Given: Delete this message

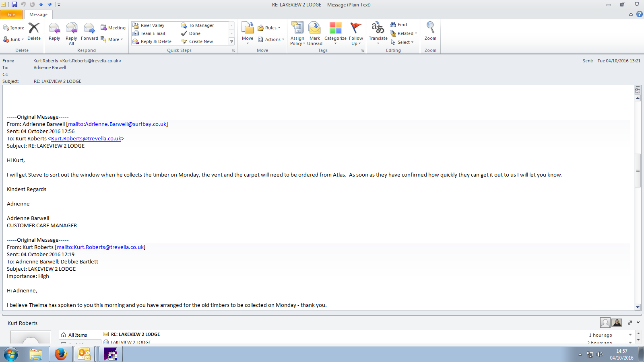Looking at the screenshot, I should [34, 31].
